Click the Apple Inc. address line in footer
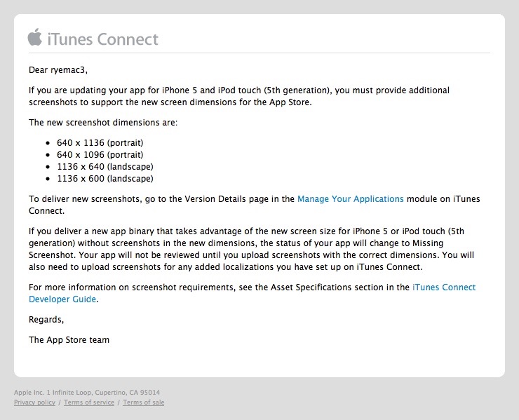Image resolution: width=519 pixels, height=420 pixels. click(87, 393)
